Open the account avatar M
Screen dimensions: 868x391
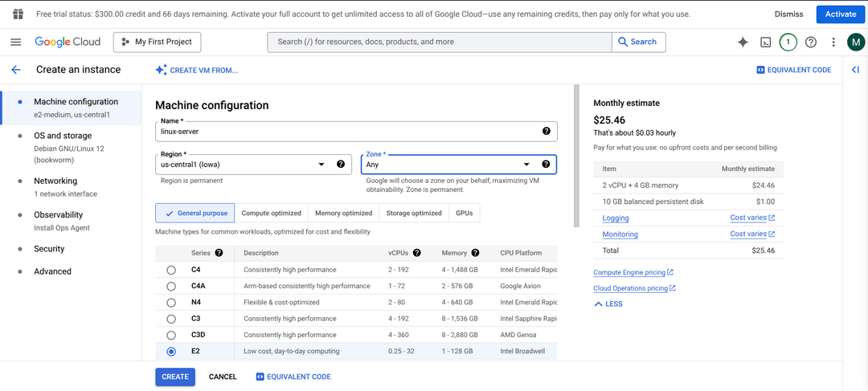[856, 42]
